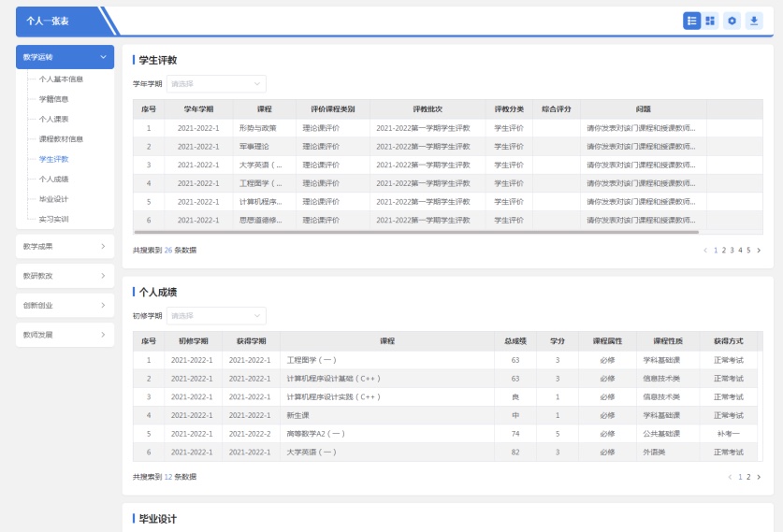
Task: Switch to list view layout icon
Action: pyautogui.click(x=691, y=21)
